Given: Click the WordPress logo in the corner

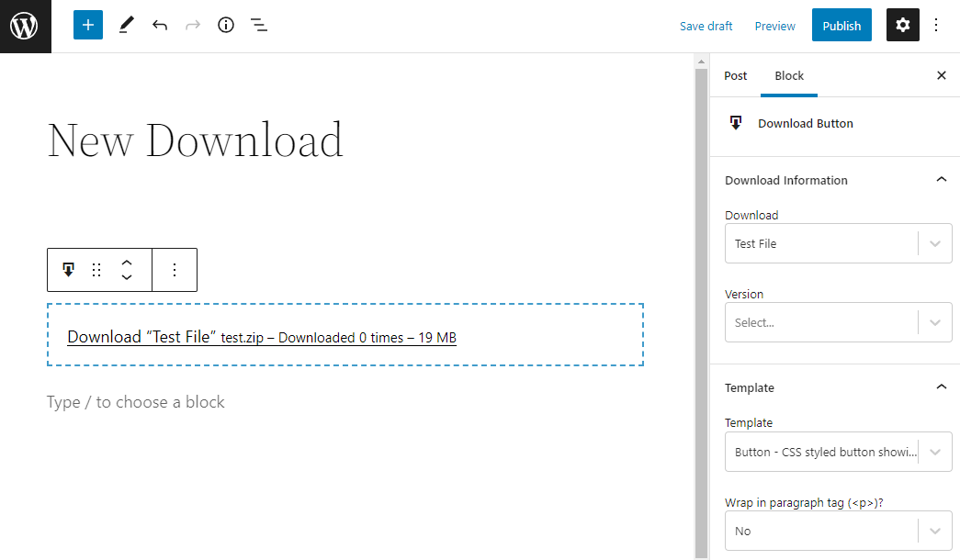Looking at the screenshot, I should click(x=25, y=25).
